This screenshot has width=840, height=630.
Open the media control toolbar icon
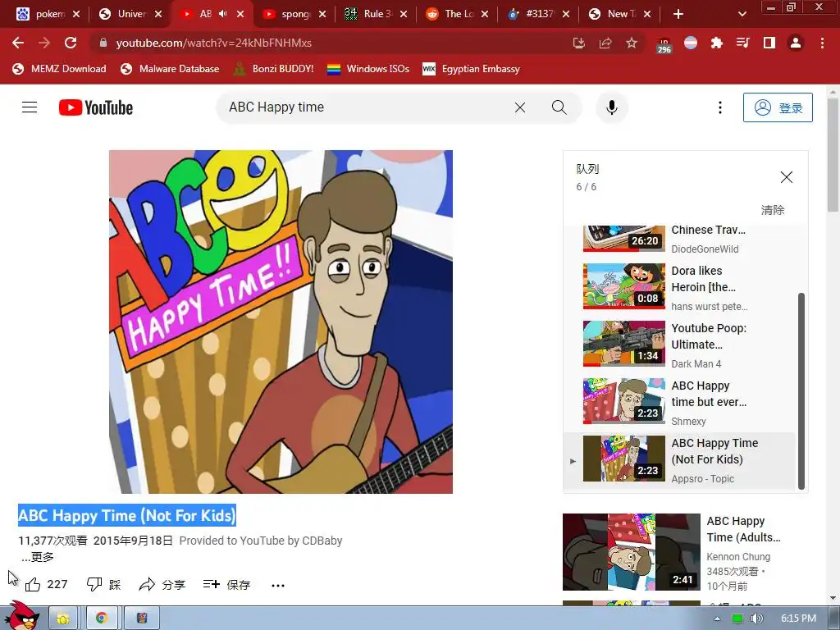743,43
